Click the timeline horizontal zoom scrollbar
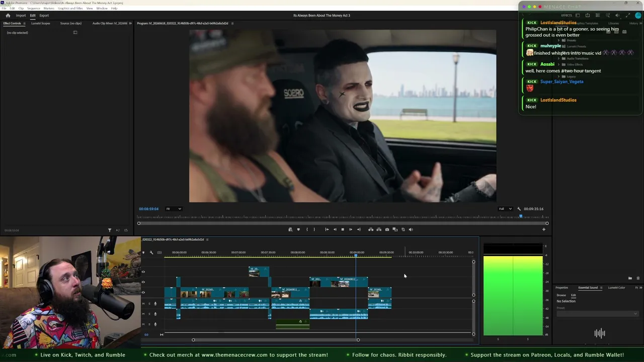The height and width of the screenshot is (362, 644). click(x=276, y=340)
